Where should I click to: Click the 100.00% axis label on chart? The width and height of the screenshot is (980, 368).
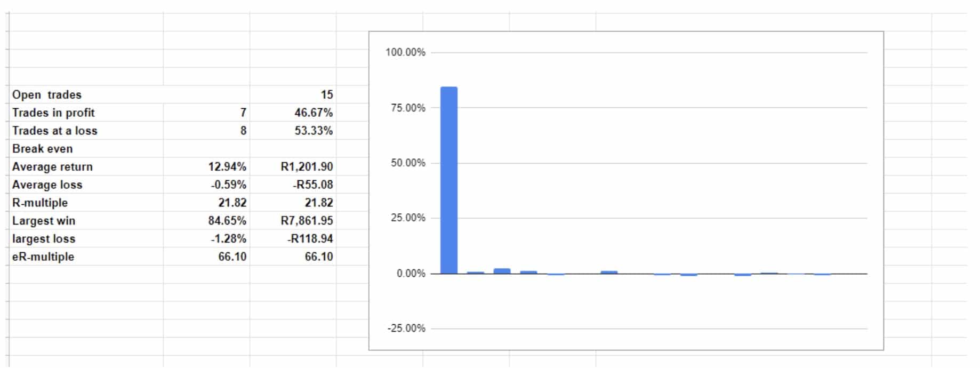click(x=406, y=52)
